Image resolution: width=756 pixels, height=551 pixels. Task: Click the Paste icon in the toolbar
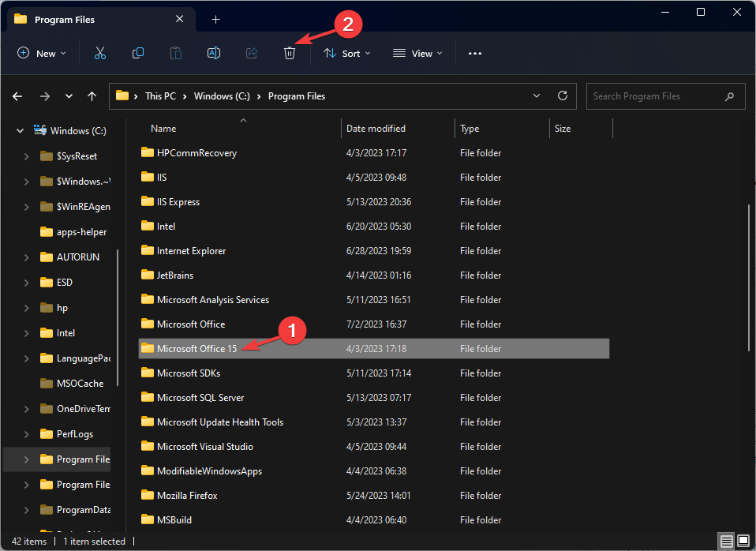176,53
